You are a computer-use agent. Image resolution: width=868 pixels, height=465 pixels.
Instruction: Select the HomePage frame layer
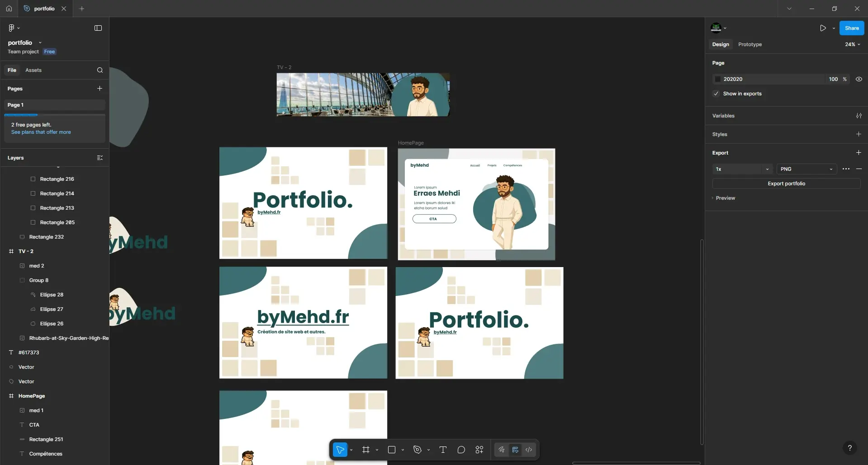click(55, 396)
